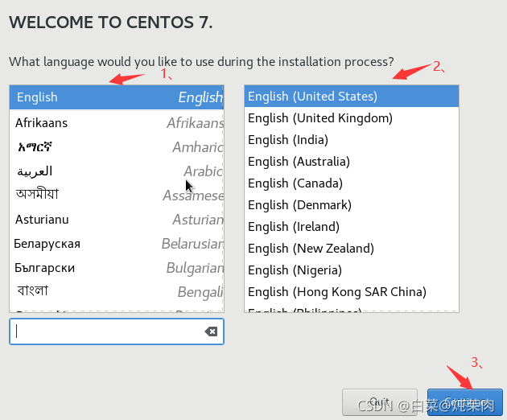
Task: Choose English (United Kingdom) locale
Action: tap(352, 118)
